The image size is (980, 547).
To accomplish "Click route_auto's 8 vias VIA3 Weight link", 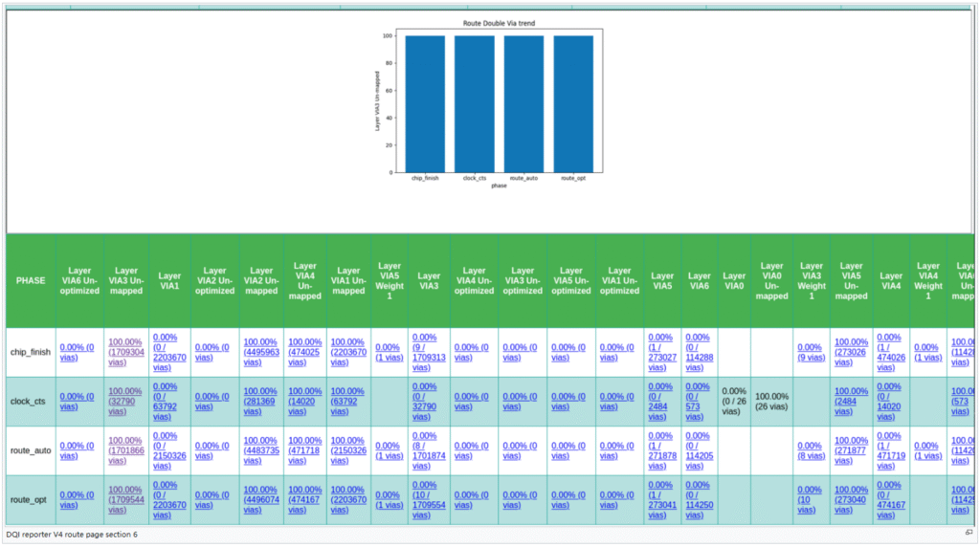I will pos(810,450).
